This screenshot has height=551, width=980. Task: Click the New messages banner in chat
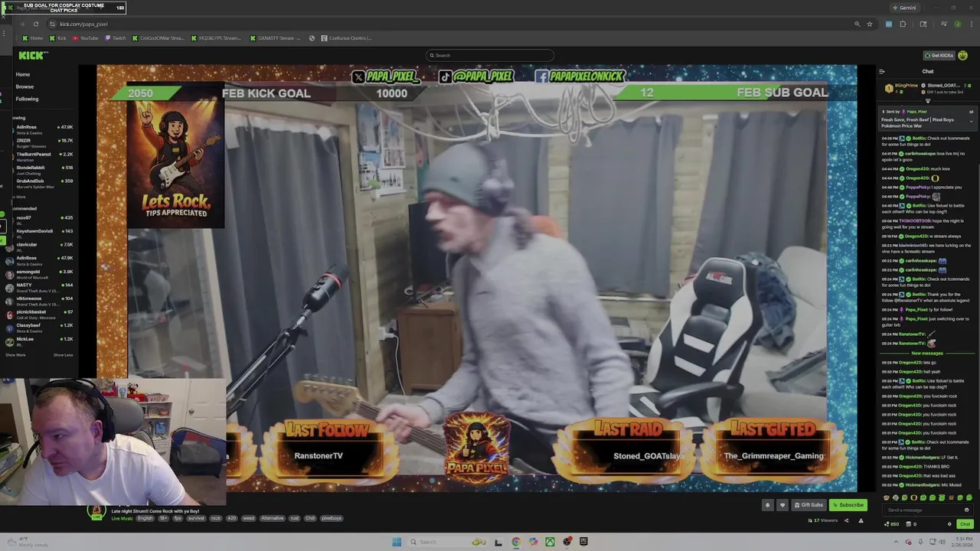pyautogui.click(x=927, y=354)
